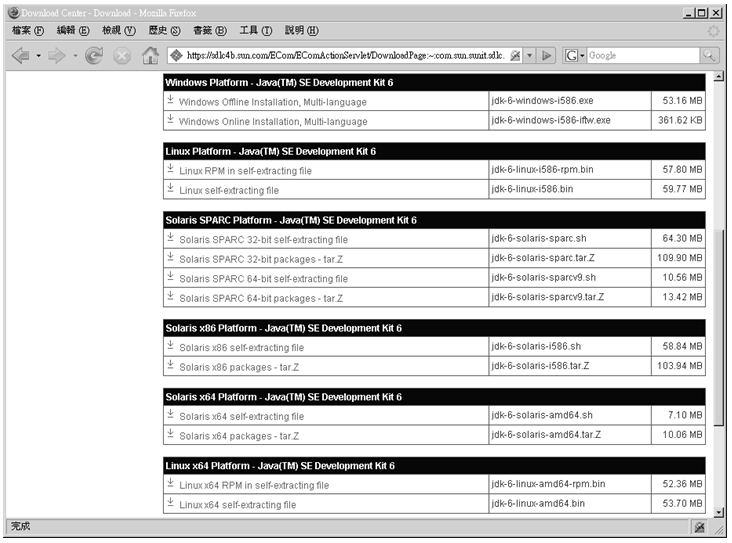Download Windows Online Installation, Multi-language
The height and width of the screenshot is (543, 732).
(x=273, y=121)
